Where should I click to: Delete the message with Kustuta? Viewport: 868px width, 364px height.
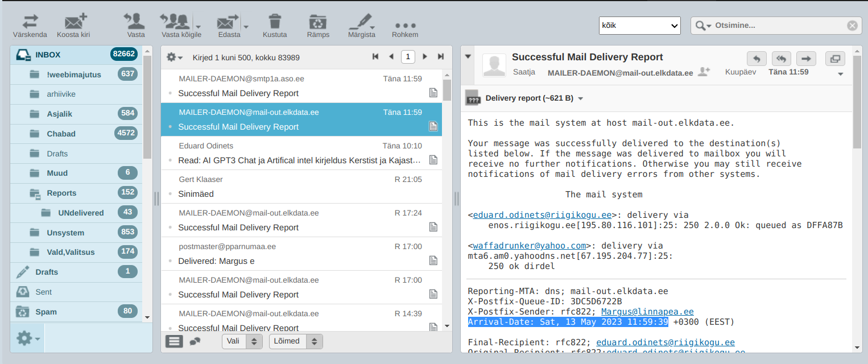(x=275, y=26)
